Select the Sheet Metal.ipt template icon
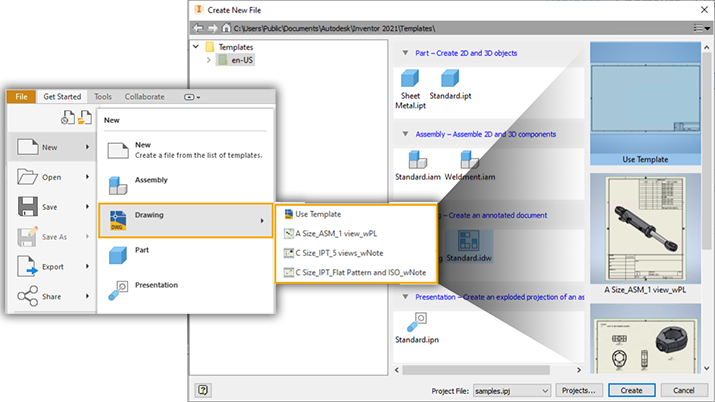The height and width of the screenshot is (402, 715). 409,78
